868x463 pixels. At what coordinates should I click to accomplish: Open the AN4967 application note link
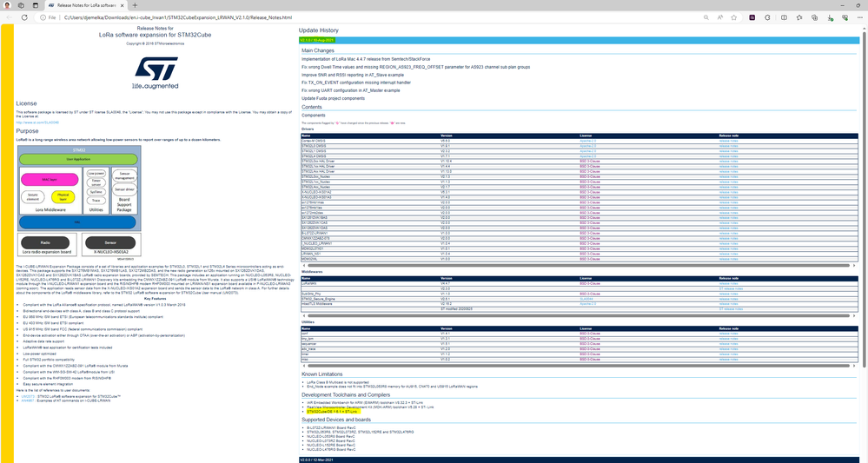pyautogui.click(x=28, y=400)
